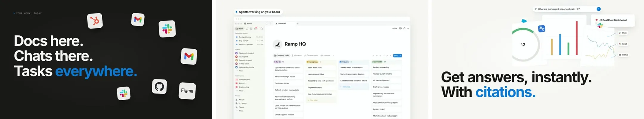Click the Gmail source chip

point(623,44)
